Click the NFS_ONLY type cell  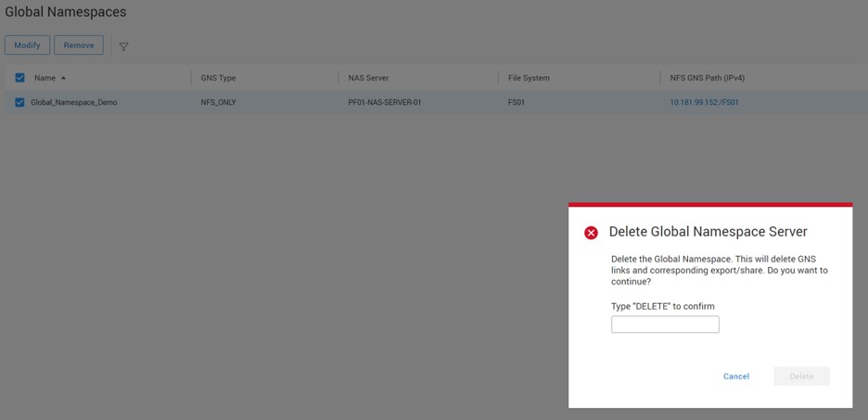click(x=218, y=102)
